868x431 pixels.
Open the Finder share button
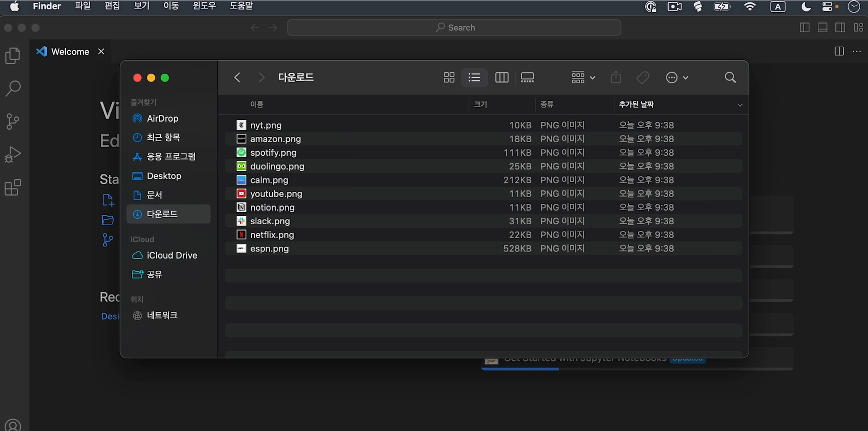pyautogui.click(x=616, y=77)
